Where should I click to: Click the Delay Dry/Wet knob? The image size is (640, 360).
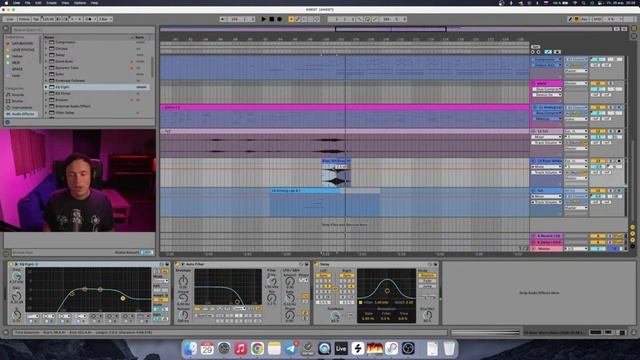click(427, 315)
